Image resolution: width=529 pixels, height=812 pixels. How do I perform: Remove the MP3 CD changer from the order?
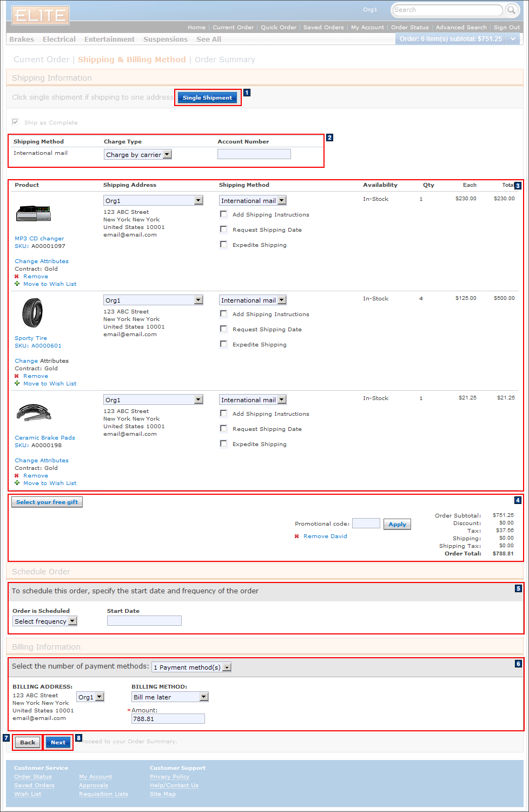(x=35, y=276)
